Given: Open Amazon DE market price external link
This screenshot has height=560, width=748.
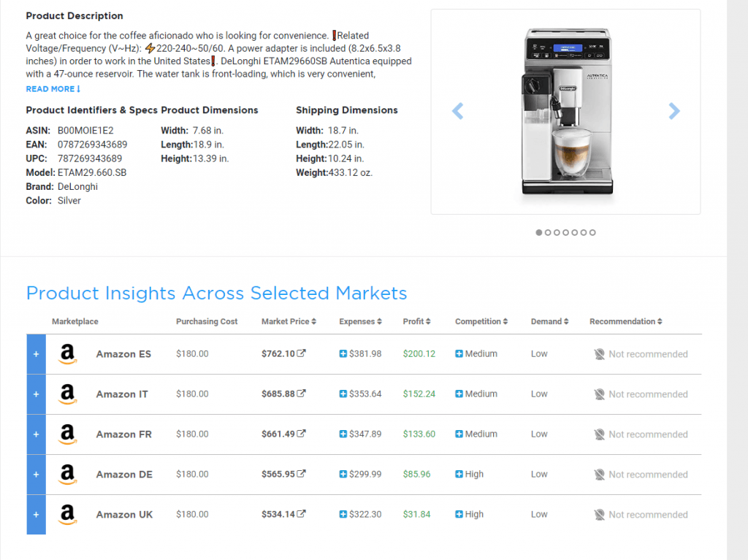Looking at the screenshot, I should pos(301,473).
